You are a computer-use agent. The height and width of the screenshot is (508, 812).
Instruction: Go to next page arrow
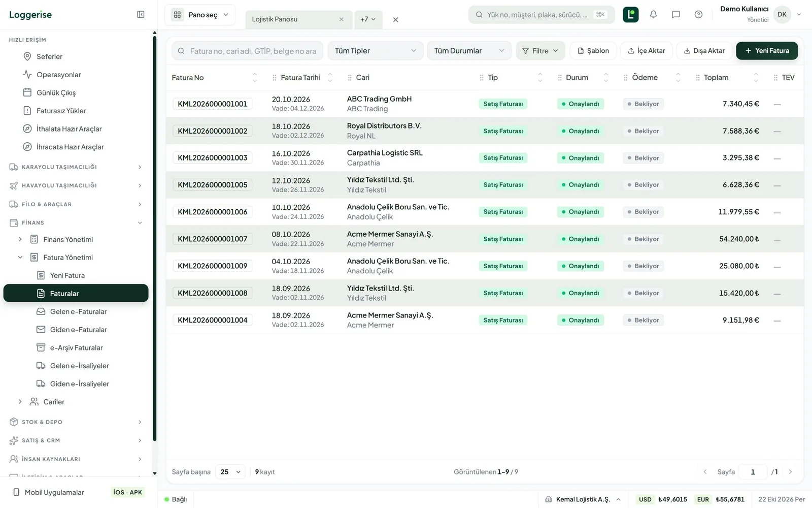click(790, 472)
